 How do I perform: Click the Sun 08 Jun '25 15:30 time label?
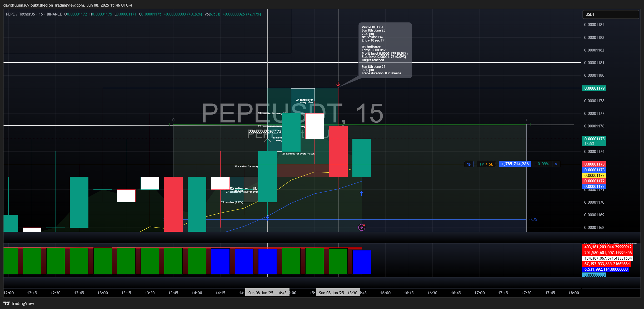point(338,293)
